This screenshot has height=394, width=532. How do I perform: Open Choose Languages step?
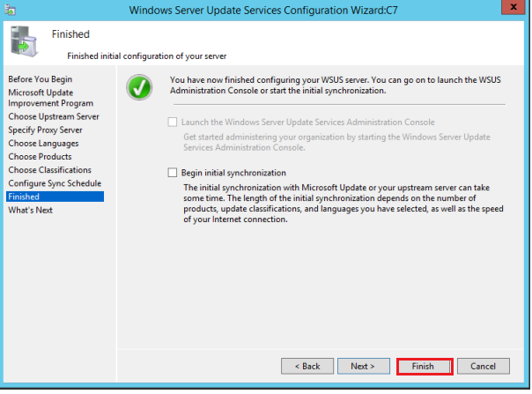43,144
